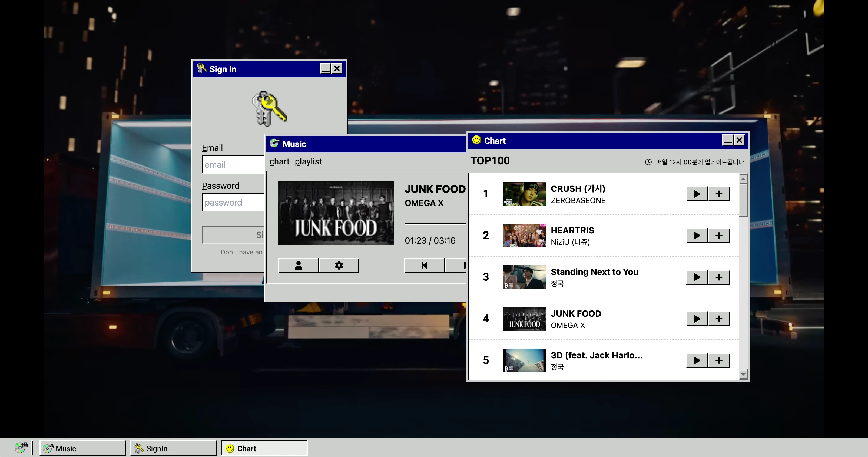Open Standing Next to You thumbnail
Image resolution: width=868 pixels, height=457 pixels.
coord(525,277)
